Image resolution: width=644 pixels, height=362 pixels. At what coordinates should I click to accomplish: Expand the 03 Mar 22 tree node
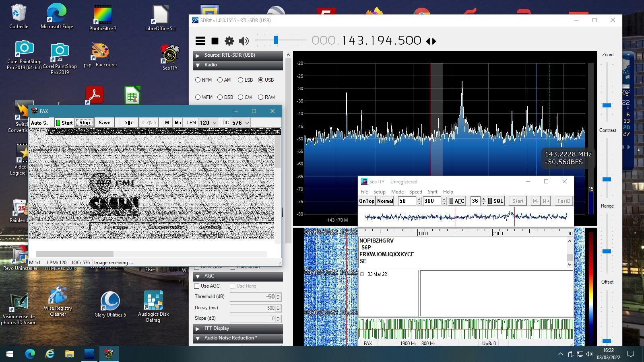pos(362,274)
